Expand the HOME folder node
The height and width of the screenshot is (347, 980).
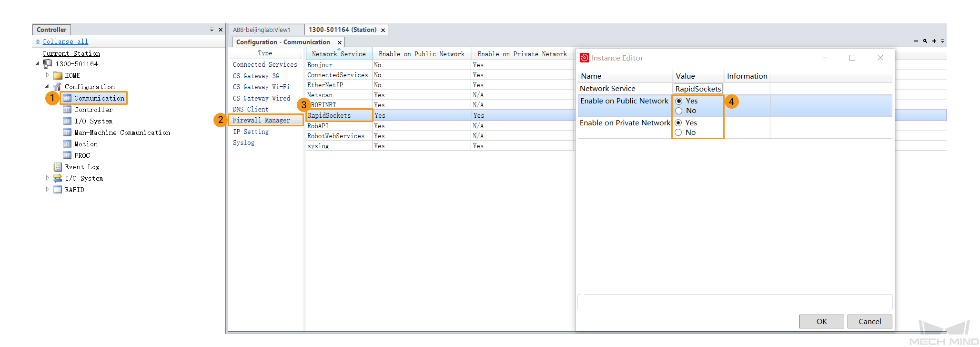(47, 75)
